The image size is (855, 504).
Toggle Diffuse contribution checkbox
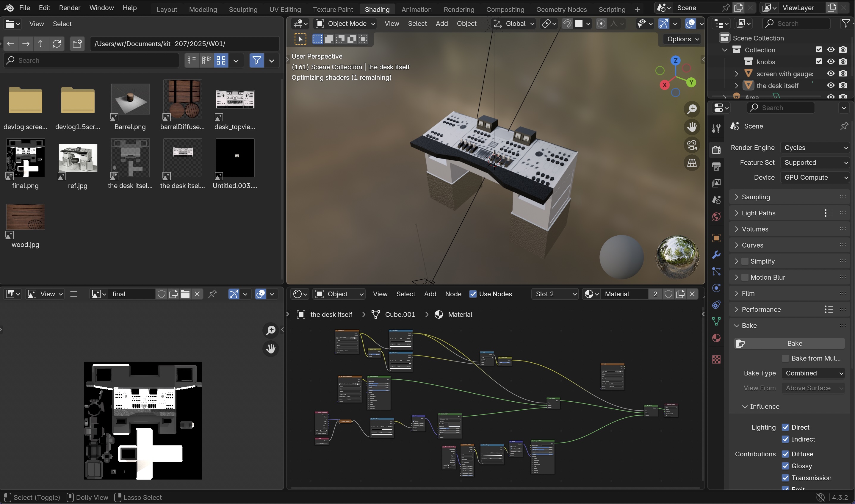point(785,454)
